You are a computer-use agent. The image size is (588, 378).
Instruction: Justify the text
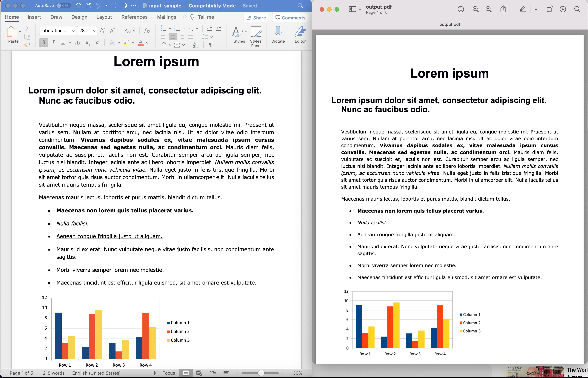click(x=191, y=37)
